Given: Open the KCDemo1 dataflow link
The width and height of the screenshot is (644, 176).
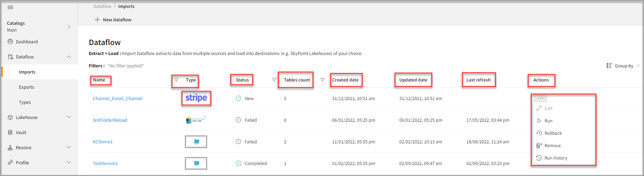Looking at the screenshot, I should (x=103, y=142).
